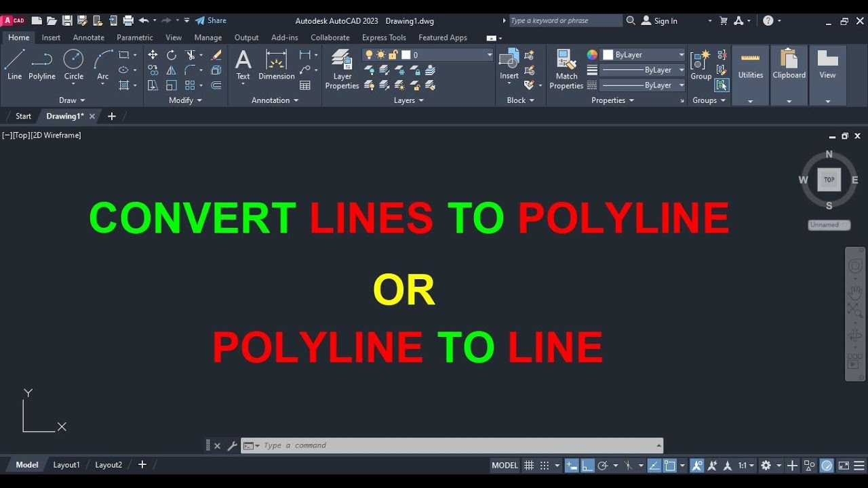Click the Linear dimension icon

pos(305,55)
